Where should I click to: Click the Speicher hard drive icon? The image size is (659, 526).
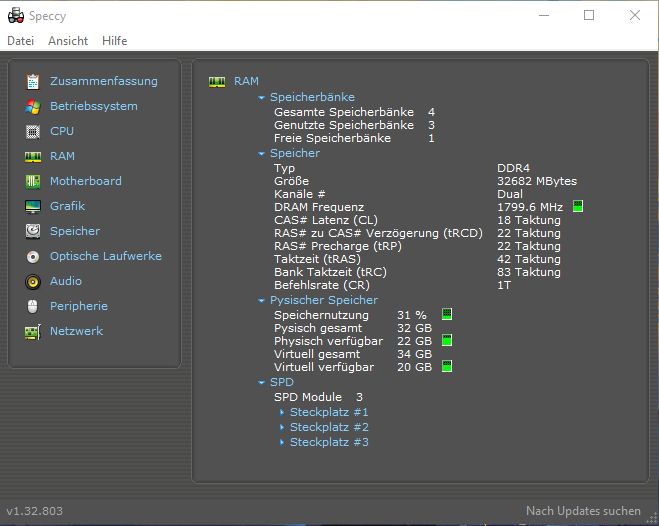click(33, 231)
